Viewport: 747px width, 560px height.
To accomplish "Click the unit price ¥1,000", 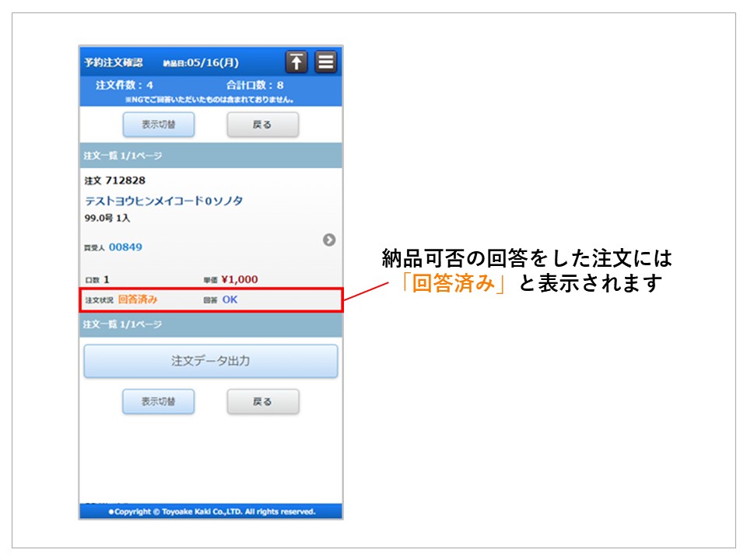I will [239, 280].
